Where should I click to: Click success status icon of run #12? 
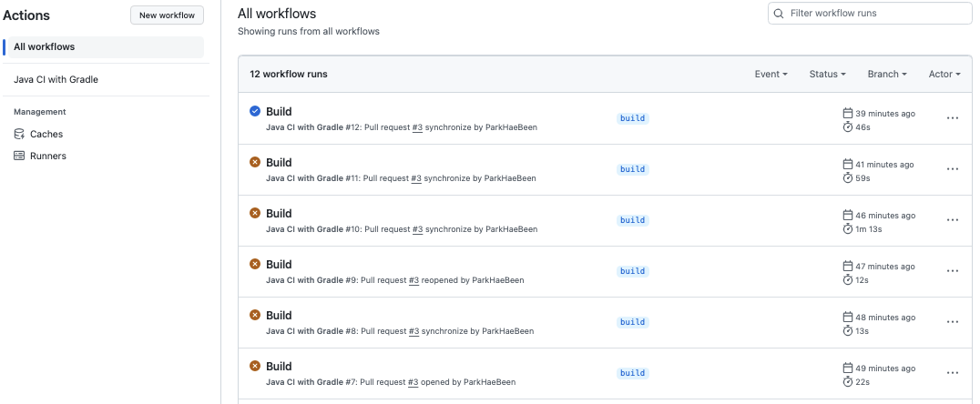click(x=255, y=111)
